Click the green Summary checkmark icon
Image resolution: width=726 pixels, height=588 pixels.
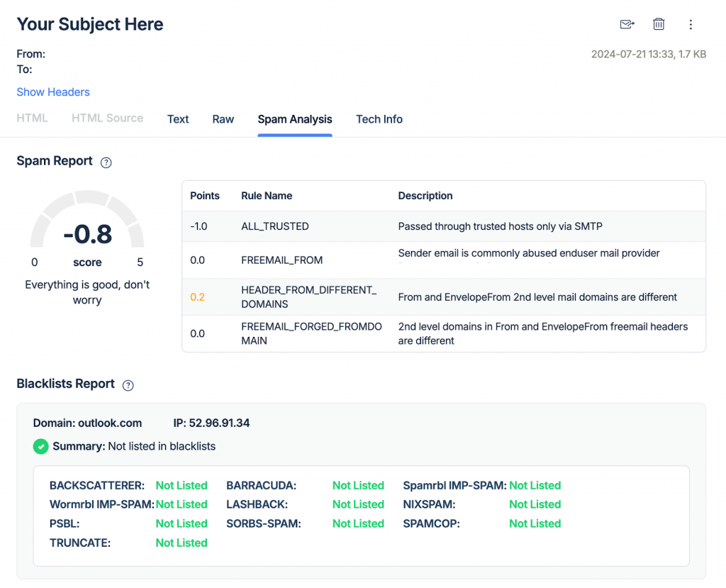40,447
